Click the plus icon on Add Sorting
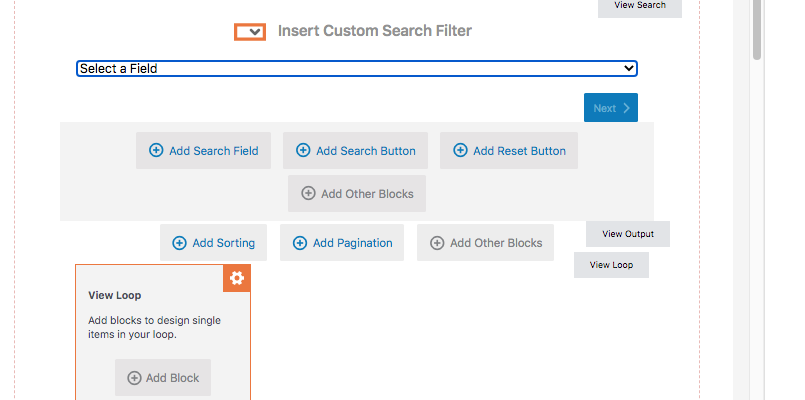Image resolution: width=805 pixels, height=400 pixels. click(x=179, y=243)
